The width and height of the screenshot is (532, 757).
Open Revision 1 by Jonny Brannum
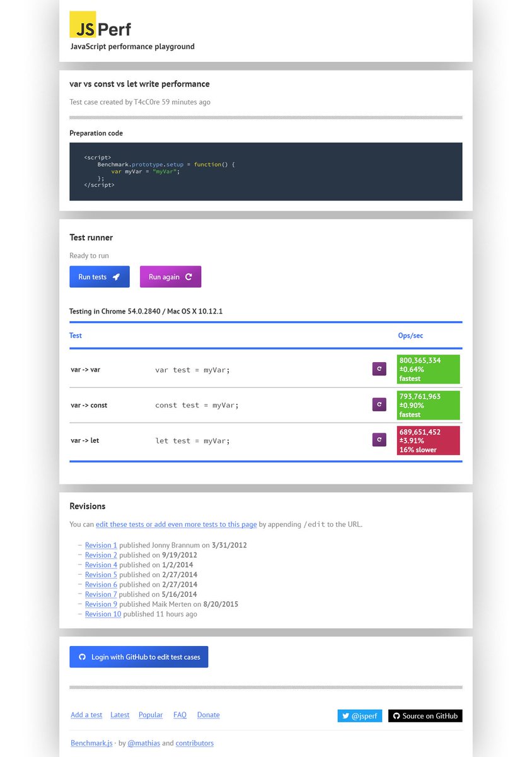tap(101, 545)
